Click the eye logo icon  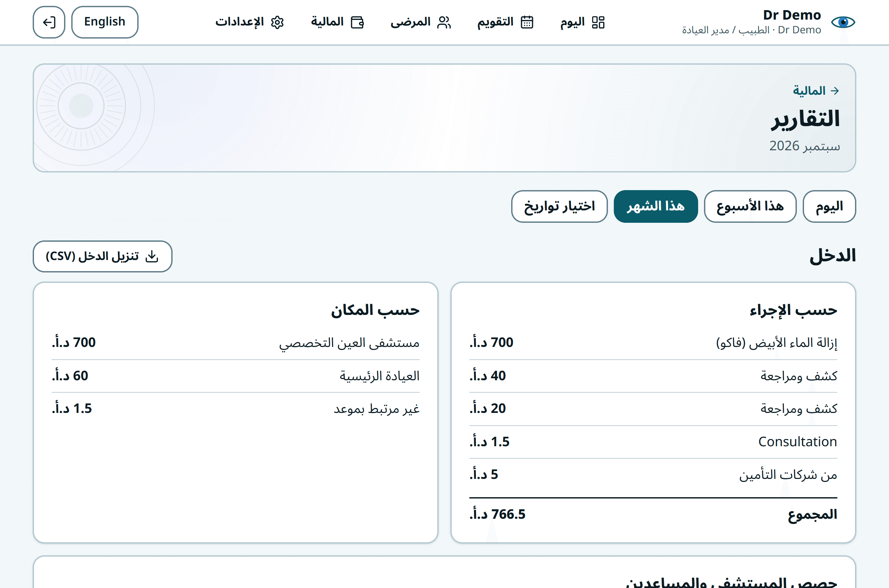(x=843, y=22)
